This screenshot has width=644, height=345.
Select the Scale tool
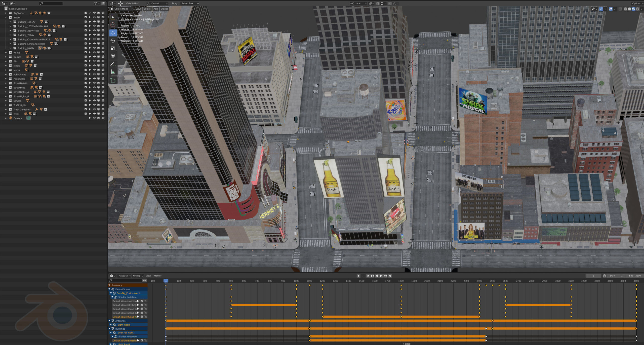[x=113, y=48]
